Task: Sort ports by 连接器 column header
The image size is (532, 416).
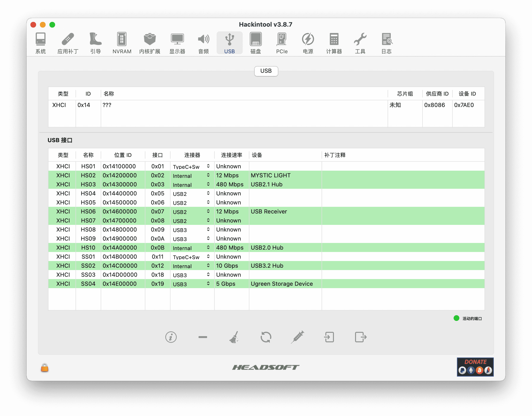Action: 192,155
